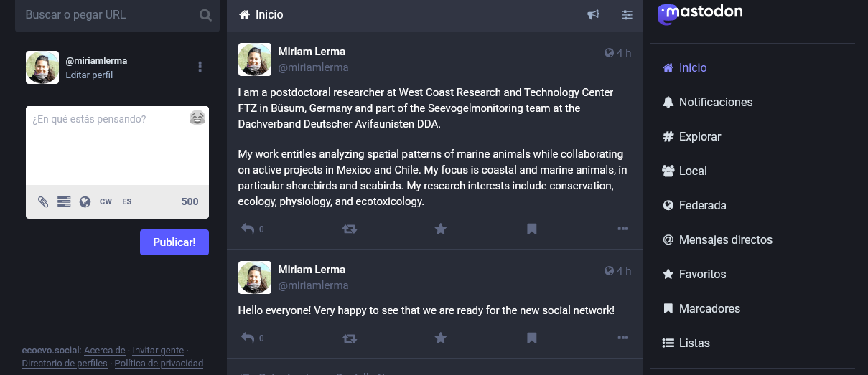This screenshot has width=868, height=375.
Task: Show announcements via the megaphone icon
Action: click(x=593, y=14)
